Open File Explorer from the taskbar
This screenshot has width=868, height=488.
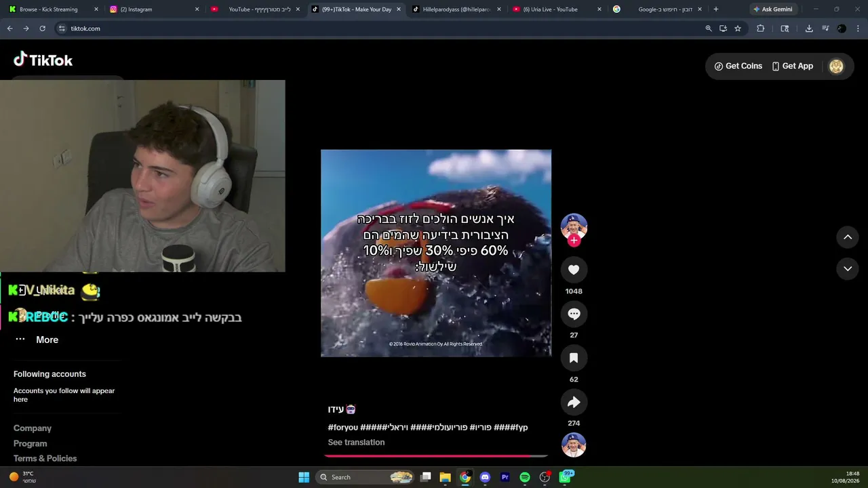(x=445, y=477)
